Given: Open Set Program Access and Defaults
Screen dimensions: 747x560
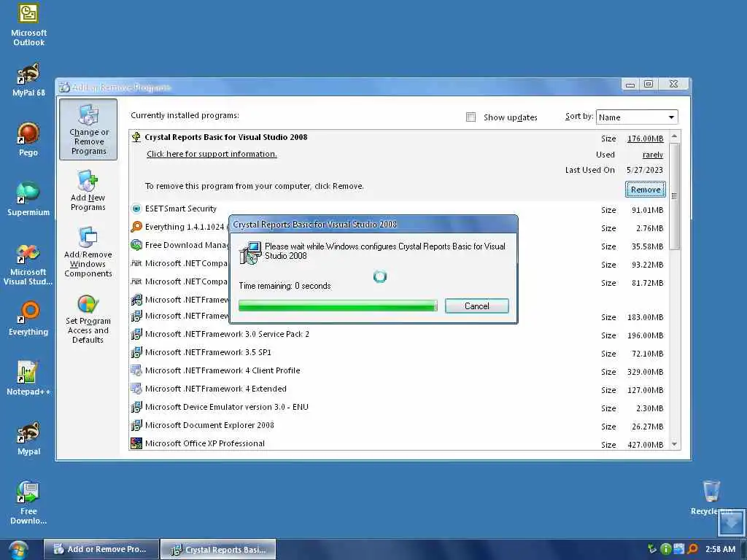Looking at the screenshot, I should pyautogui.click(x=88, y=318).
